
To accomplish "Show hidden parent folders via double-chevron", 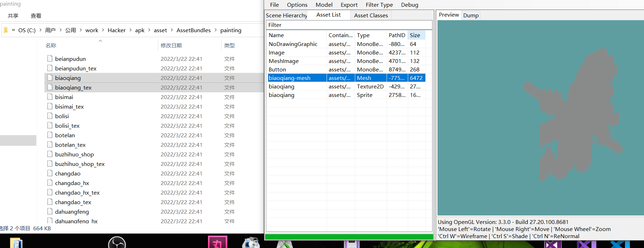I will (x=13, y=30).
